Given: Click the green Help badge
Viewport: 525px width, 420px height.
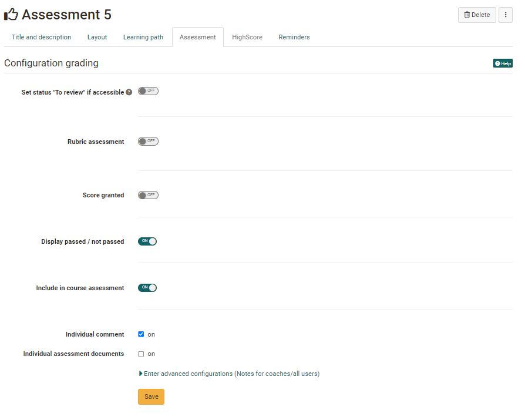Looking at the screenshot, I should click(503, 63).
